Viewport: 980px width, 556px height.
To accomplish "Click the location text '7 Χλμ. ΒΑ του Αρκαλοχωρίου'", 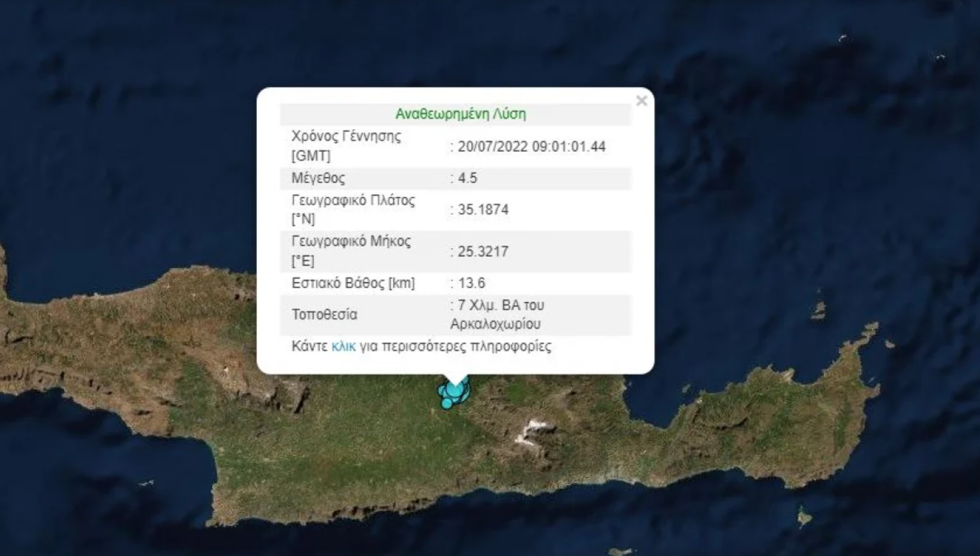I will pyautogui.click(x=497, y=315).
